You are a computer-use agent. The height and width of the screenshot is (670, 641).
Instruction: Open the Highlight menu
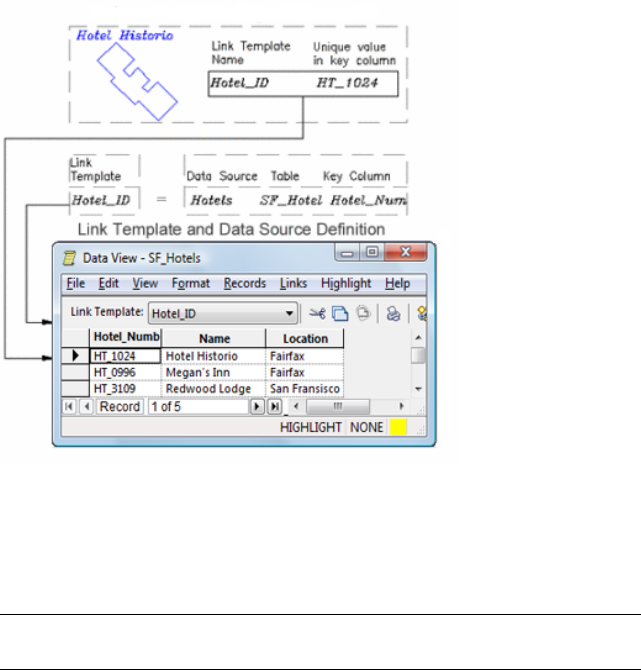click(x=346, y=283)
